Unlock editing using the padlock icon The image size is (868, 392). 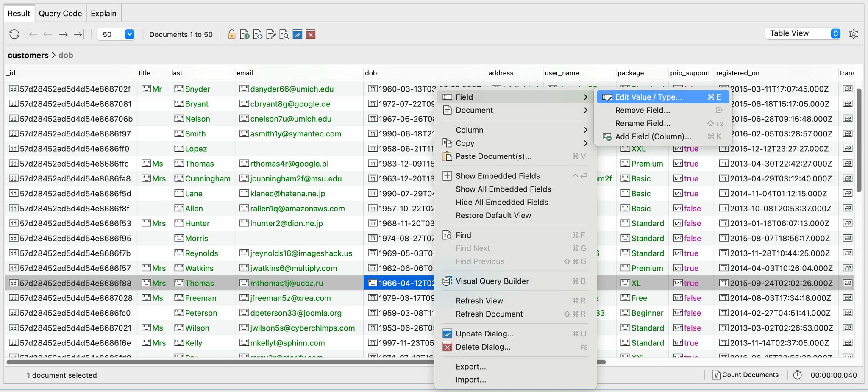point(231,34)
